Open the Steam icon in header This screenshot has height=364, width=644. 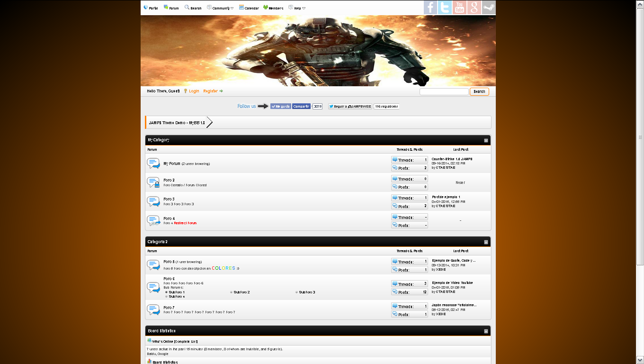[x=489, y=8]
